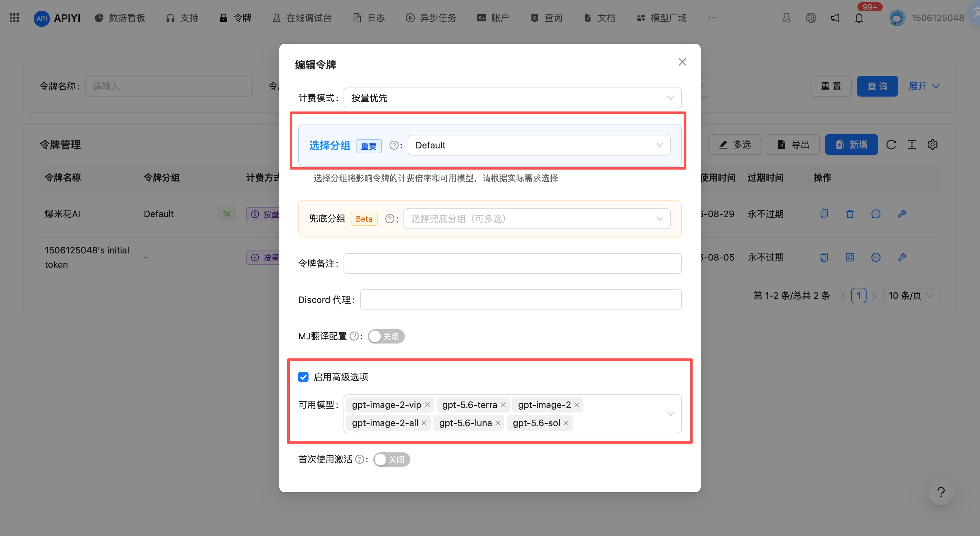This screenshot has height=536, width=980.
Task: Click the wrench icon for initial token
Action: (x=902, y=258)
